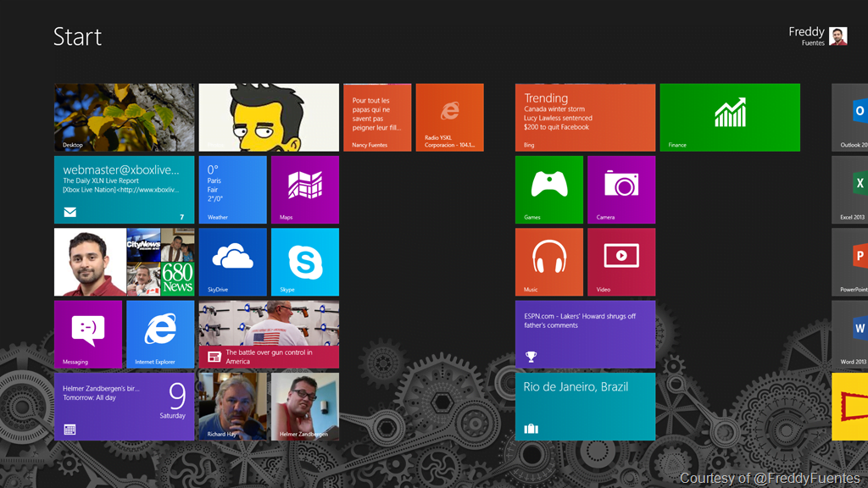Screen dimensions: 868x488
Task: Open the Maps tile
Action: [x=304, y=189]
